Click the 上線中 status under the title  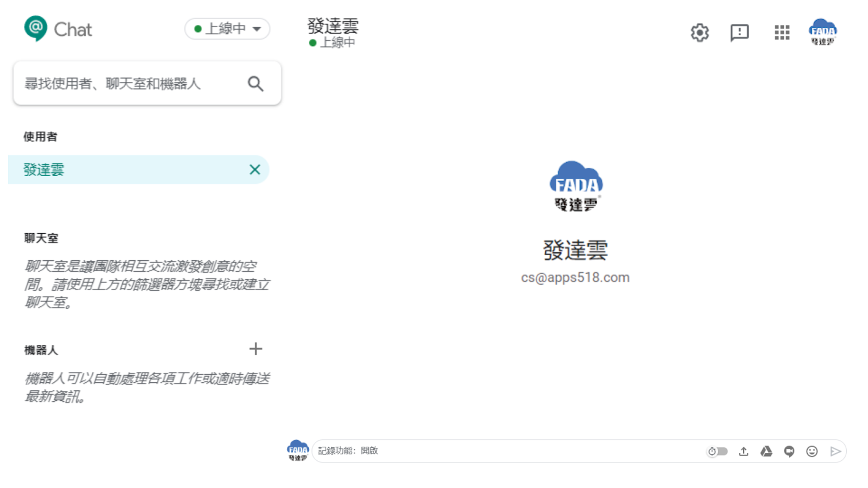click(x=332, y=42)
